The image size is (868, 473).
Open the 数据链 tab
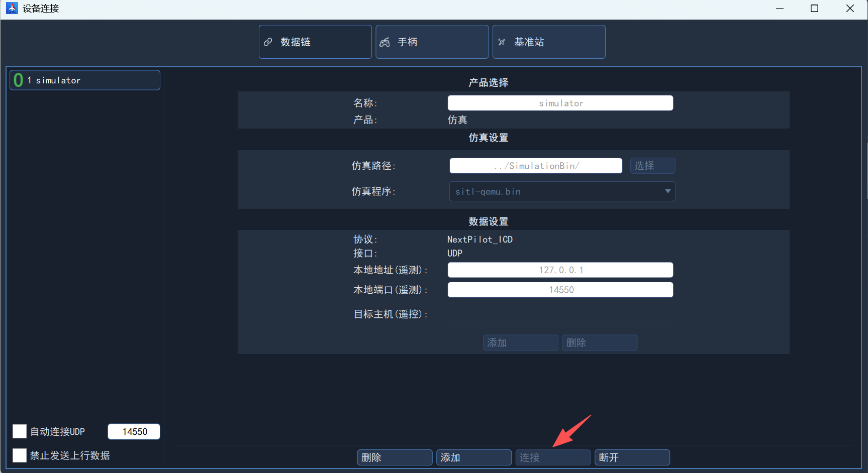point(315,42)
